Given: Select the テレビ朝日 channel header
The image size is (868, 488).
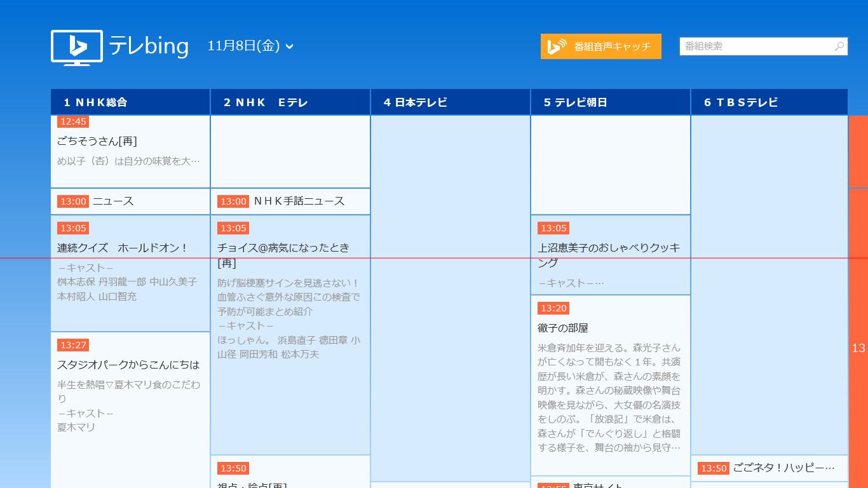Looking at the screenshot, I should coord(610,102).
